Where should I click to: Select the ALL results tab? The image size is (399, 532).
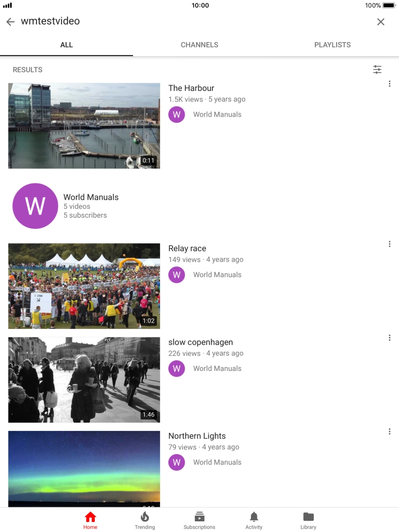[x=66, y=44]
